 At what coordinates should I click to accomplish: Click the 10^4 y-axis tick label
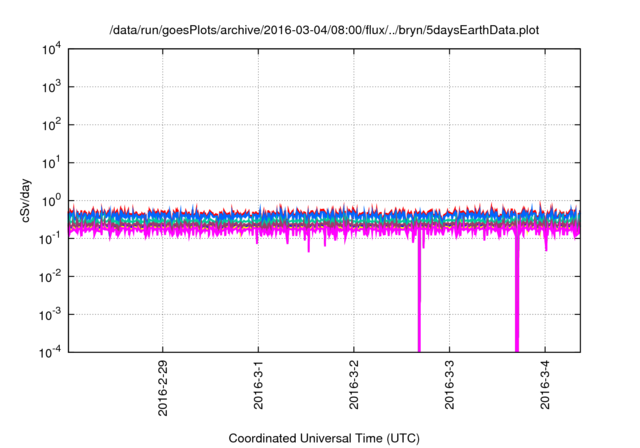(52, 49)
